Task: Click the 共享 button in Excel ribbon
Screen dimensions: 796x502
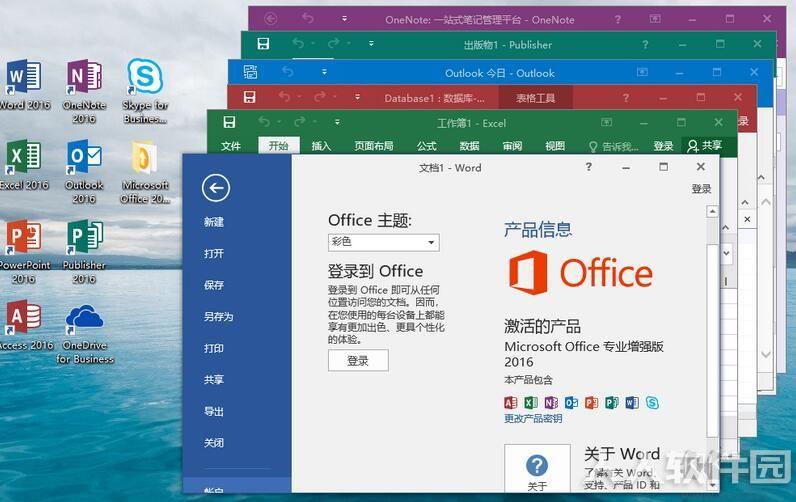Action: pyautogui.click(x=705, y=146)
